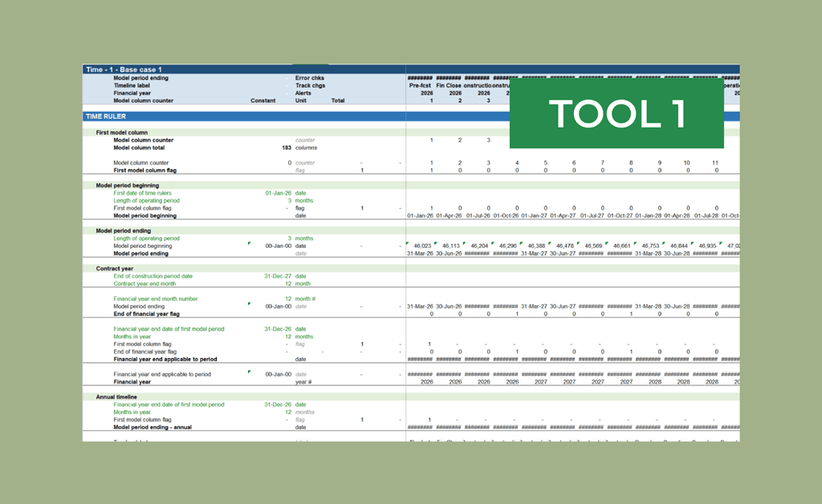Click the '46,753' value cell
The width and height of the screenshot is (822, 504).
click(x=650, y=246)
